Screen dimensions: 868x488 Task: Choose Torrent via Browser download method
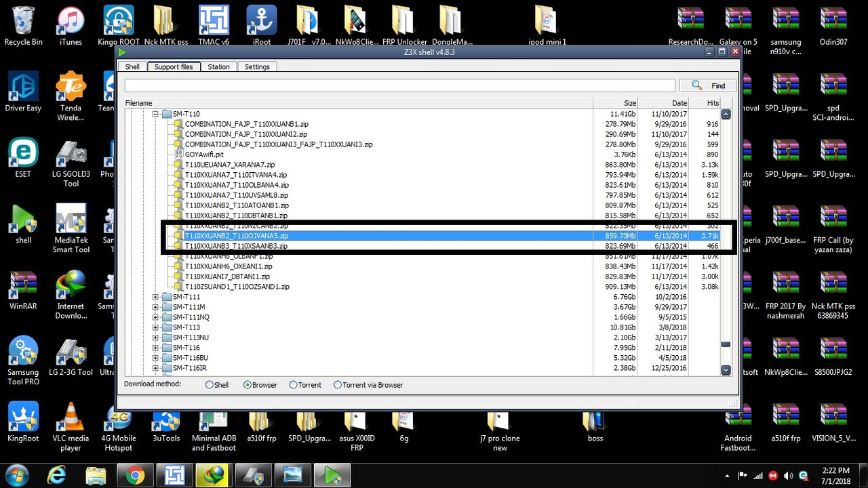(338, 385)
